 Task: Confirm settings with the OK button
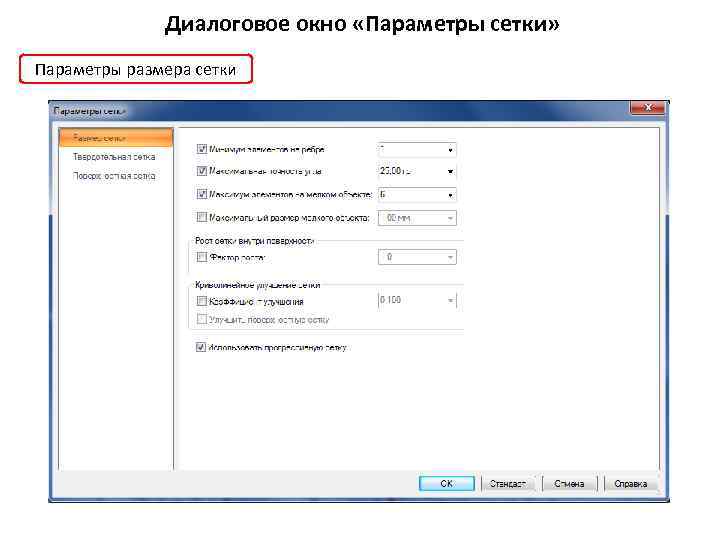(447, 484)
